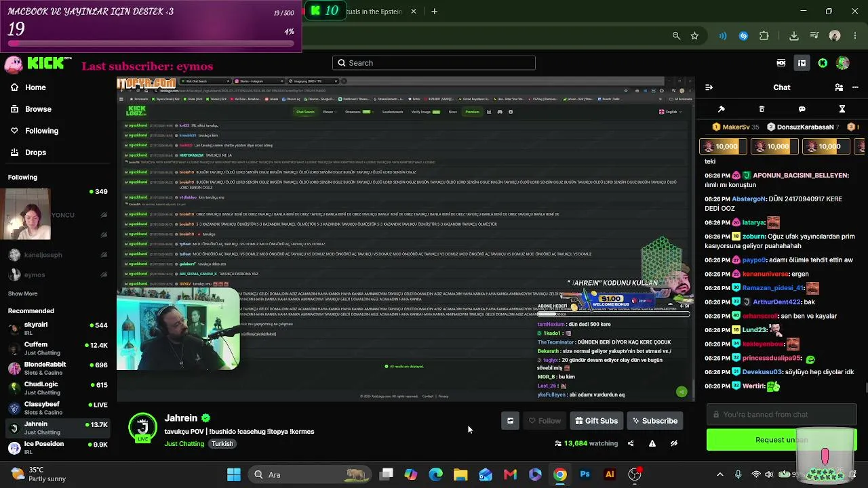Click the Gift Subs button
The width and height of the screenshot is (868, 488).
[x=596, y=421]
